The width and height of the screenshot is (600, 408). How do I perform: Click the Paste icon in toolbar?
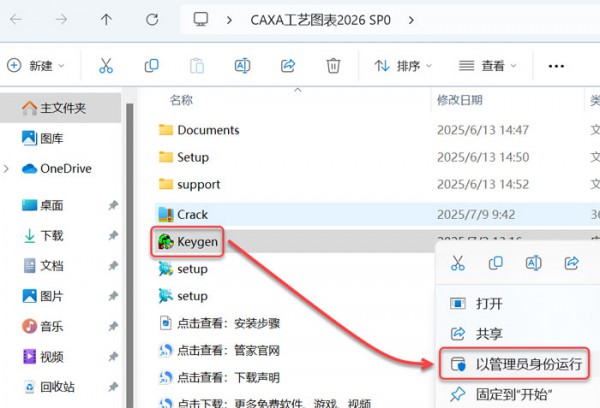tap(197, 66)
